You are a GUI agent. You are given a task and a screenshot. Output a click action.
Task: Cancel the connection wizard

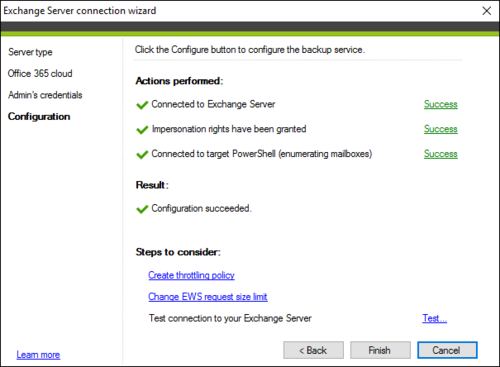pos(447,350)
